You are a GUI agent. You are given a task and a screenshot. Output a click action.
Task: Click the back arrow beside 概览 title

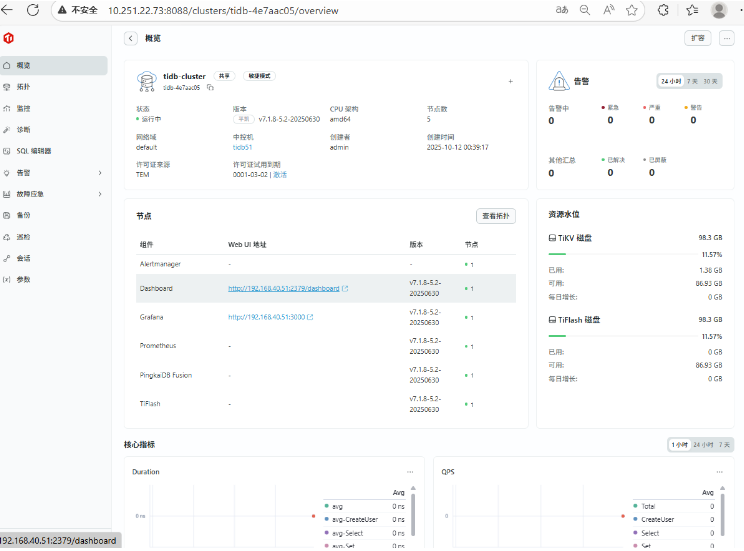coord(130,38)
